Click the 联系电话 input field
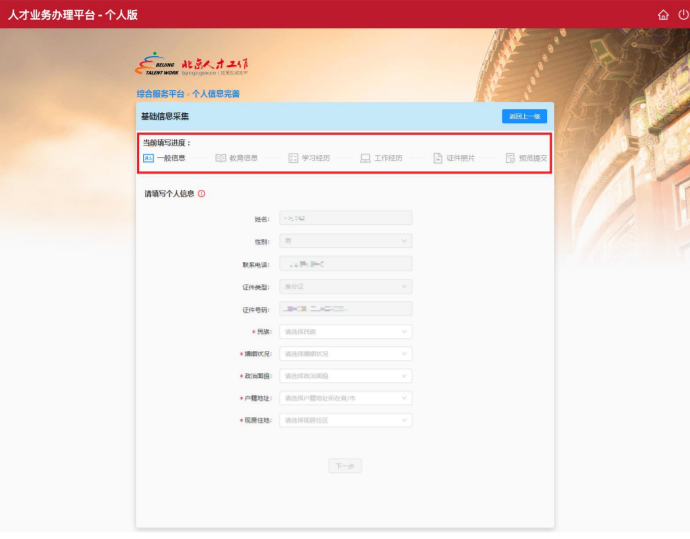Viewport: 690px width, 539px height. point(345,264)
